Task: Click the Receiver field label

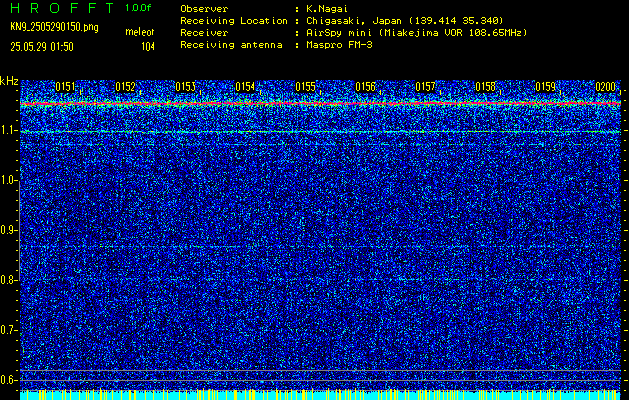Action: pos(204,33)
